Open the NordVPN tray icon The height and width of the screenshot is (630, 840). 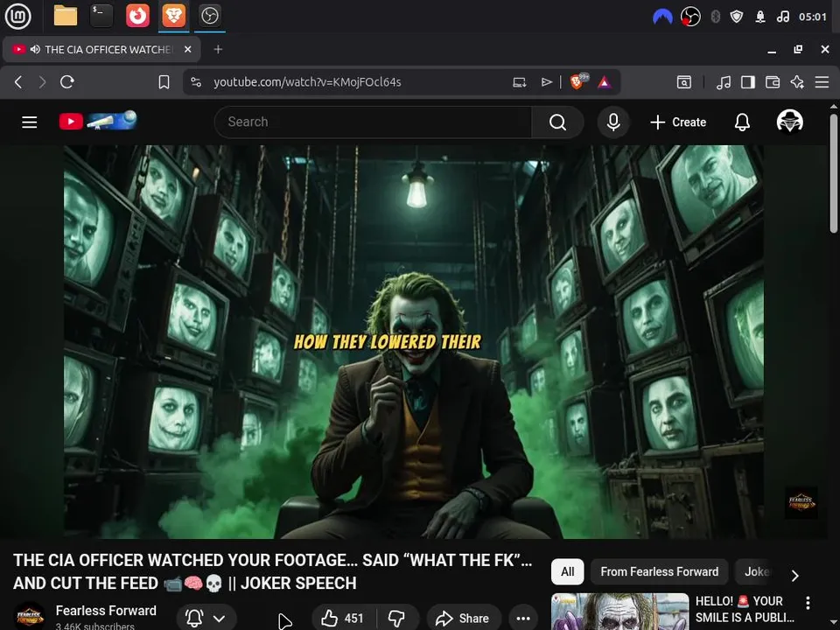(662, 17)
